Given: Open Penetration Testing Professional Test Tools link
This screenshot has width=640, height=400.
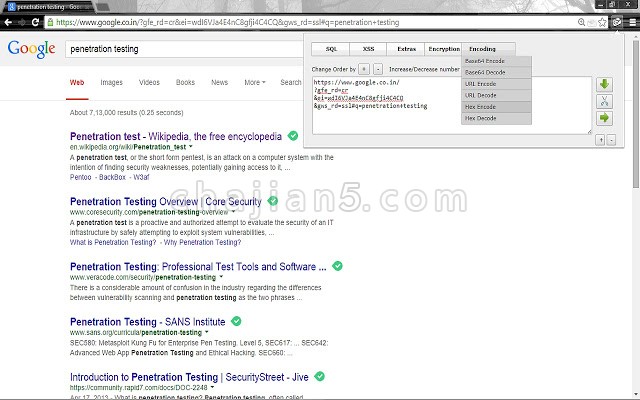Looking at the screenshot, I should [198, 267].
